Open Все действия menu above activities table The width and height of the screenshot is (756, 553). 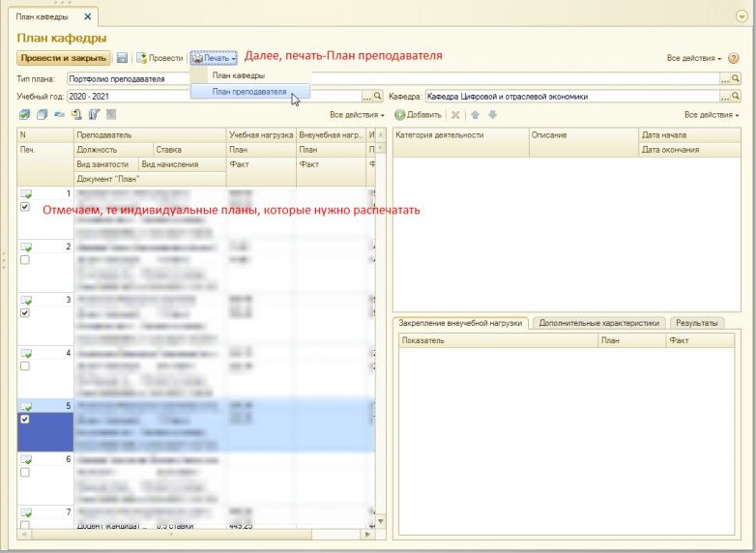coord(712,115)
